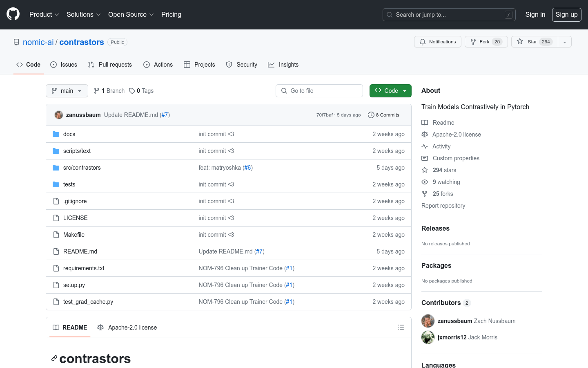The height and width of the screenshot is (368, 588).
Task: Fork the repository
Action: 486,42
